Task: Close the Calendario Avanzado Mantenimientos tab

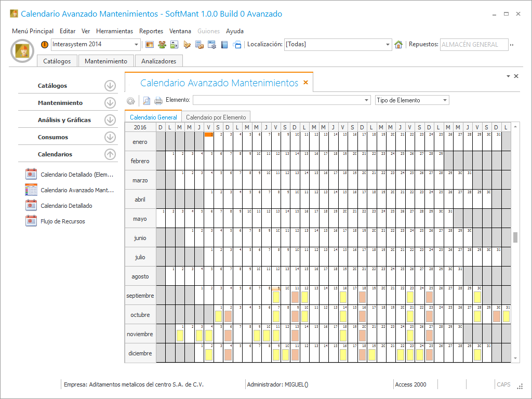Action: click(x=305, y=83)
